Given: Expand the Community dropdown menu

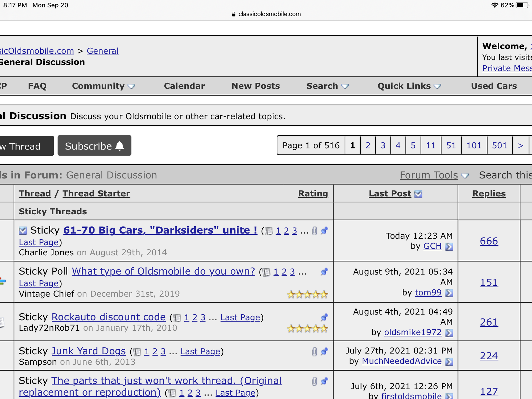Looking at the screenshot, I should coord(103,86).
